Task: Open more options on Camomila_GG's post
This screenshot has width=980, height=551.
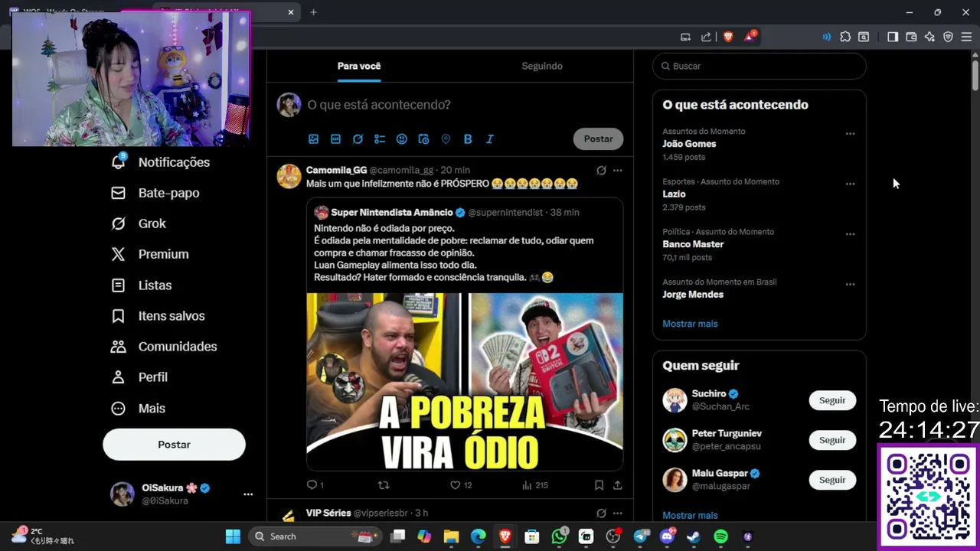Action: coord(618,171)
